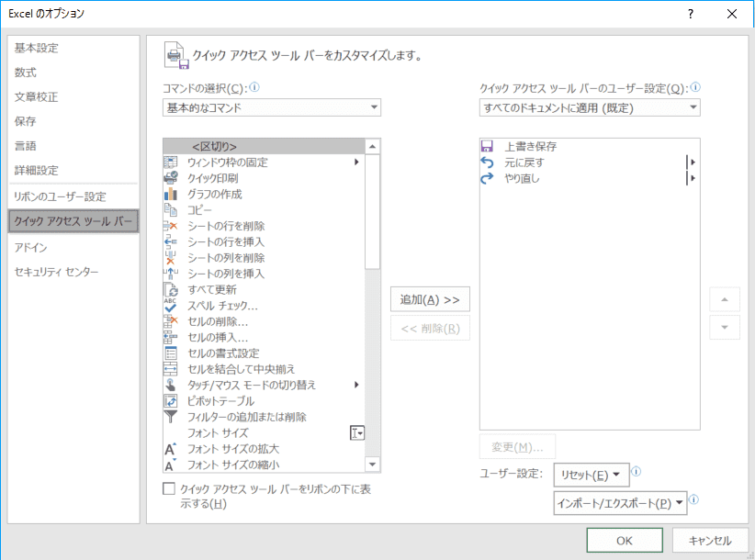
Task: Click the キャンセル button
Action: tap(710, 541)
